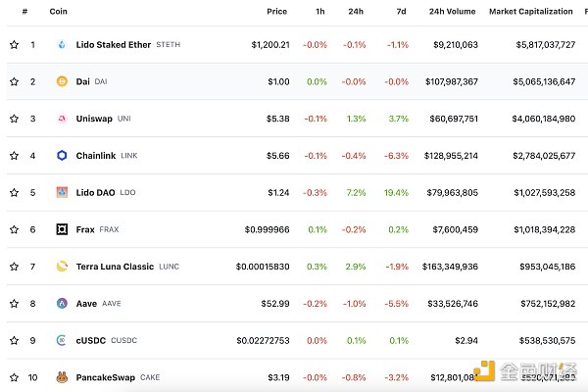Click the cUSDC coin logo

(62, 340)
